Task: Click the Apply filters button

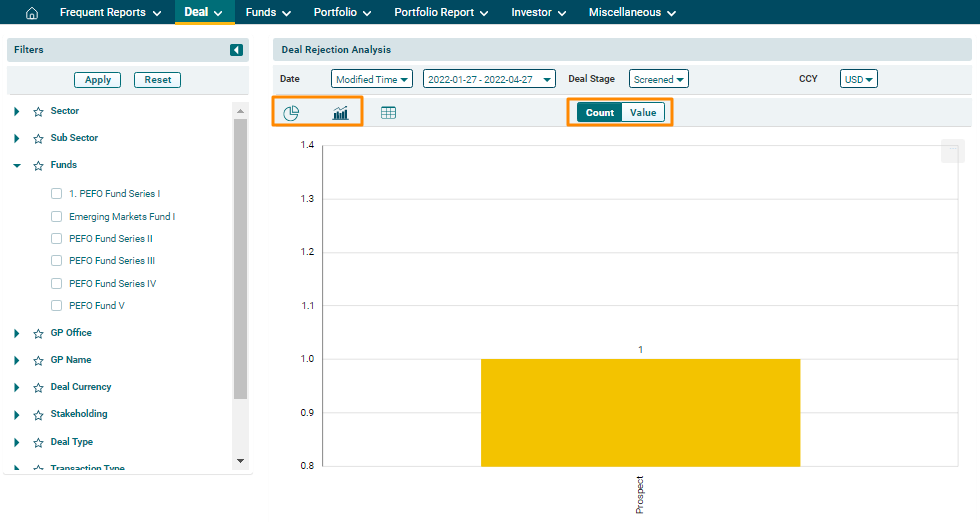Action: 98,80
